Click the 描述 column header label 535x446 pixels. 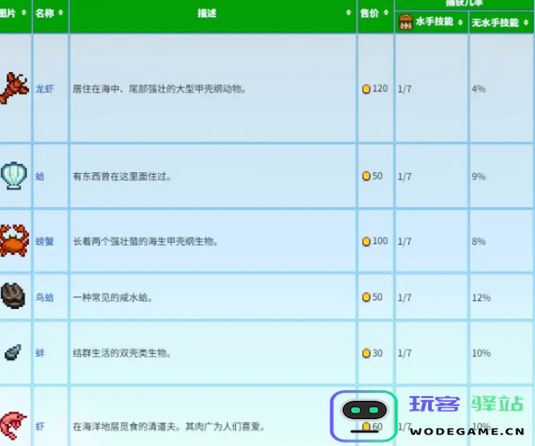(x=207, y=13)
